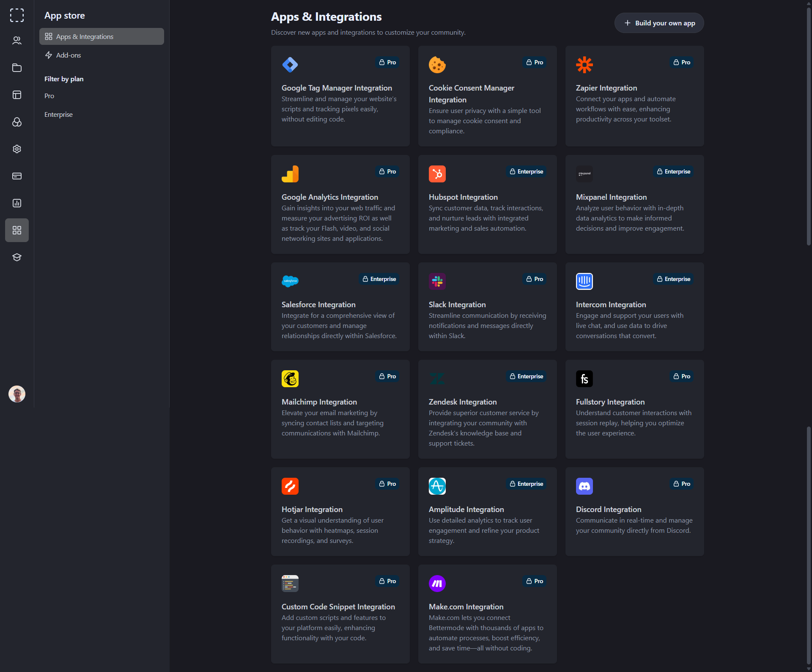
Task: Click the Enterprise badge on Salesforce card
Action: coord(379,279)
